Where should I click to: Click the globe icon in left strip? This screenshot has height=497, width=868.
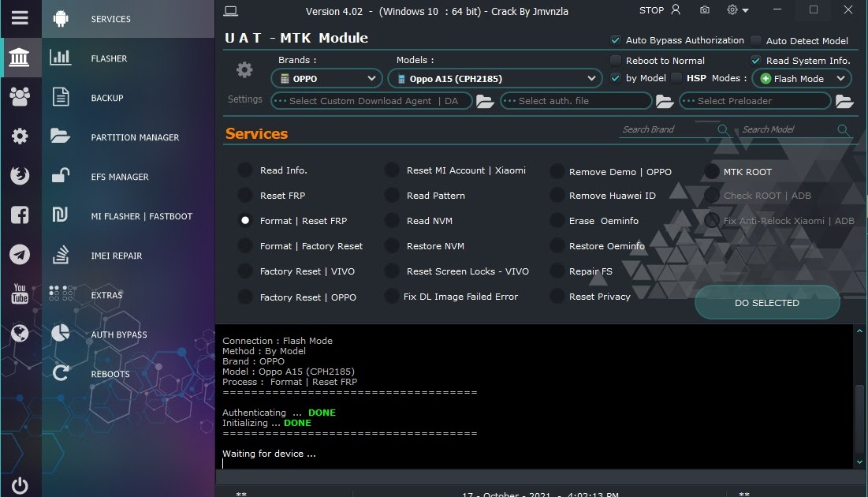(20, 333)
